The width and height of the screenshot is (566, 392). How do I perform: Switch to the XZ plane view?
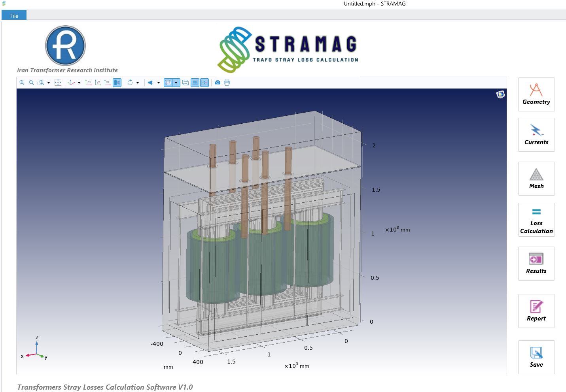point(107,83)
